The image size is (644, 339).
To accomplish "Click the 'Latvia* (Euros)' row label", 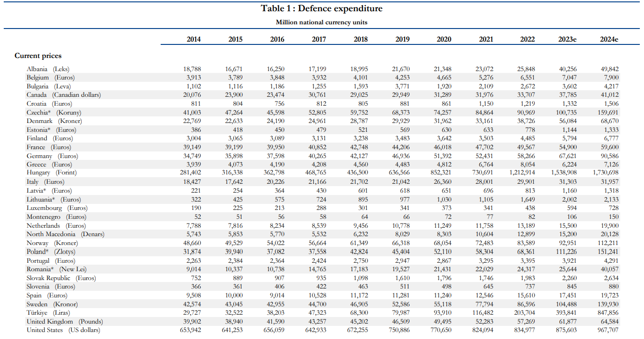I will (x=50, y=191).
